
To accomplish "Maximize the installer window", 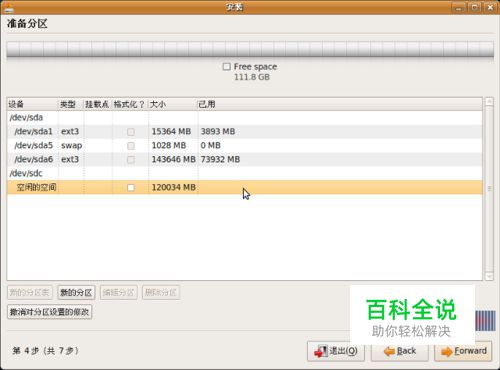I will click(x=475, y=7).
